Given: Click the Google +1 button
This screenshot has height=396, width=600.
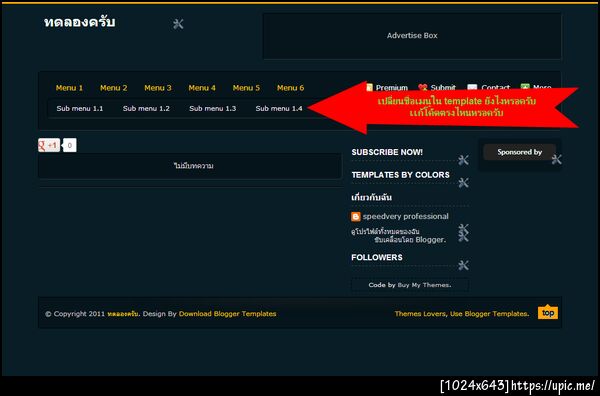Looking at the screenshot, I should point(49,145).
